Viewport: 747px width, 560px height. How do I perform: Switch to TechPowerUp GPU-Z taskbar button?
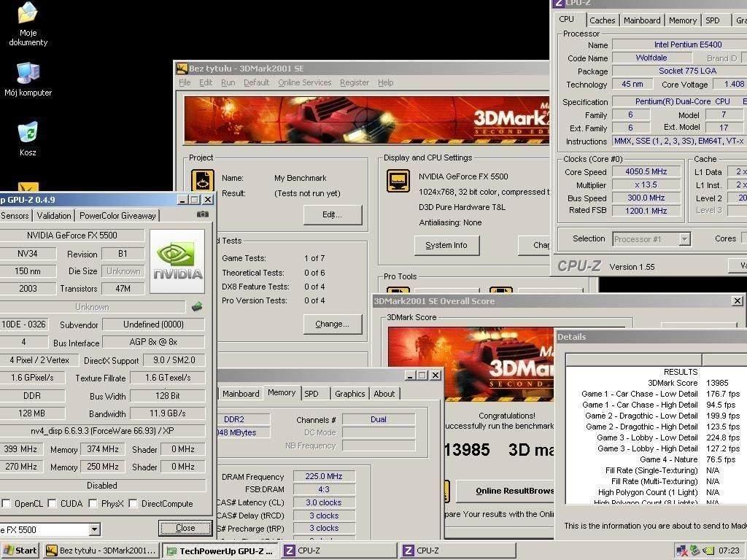[220, 551]
